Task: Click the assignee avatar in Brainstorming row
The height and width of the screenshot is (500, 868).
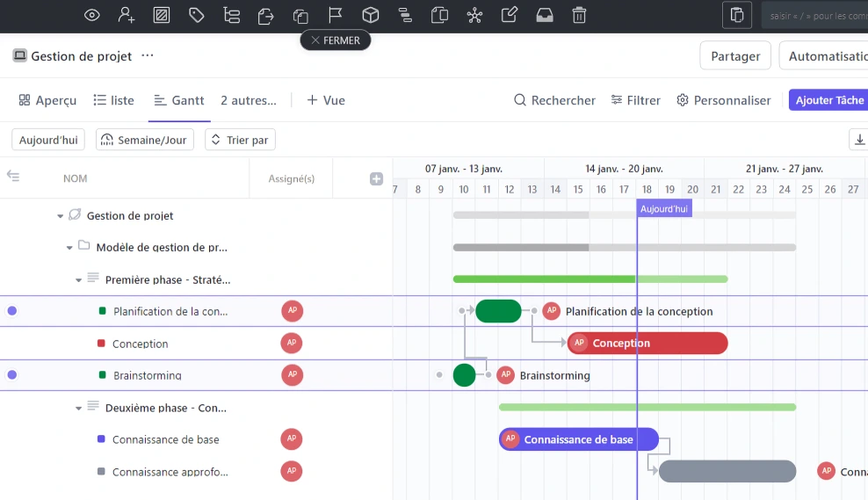Action: tap(292, 375)
